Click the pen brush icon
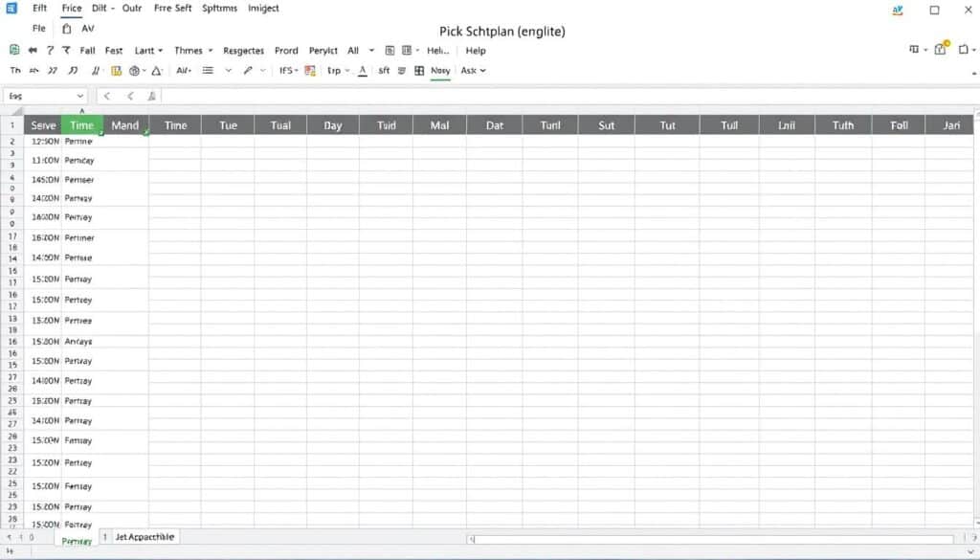Screen dimensions: 980x560 (x=248, y=71)
